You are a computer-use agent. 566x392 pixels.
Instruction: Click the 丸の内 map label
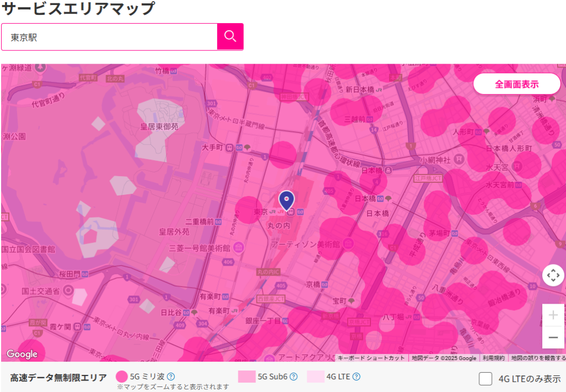point(279,225)
